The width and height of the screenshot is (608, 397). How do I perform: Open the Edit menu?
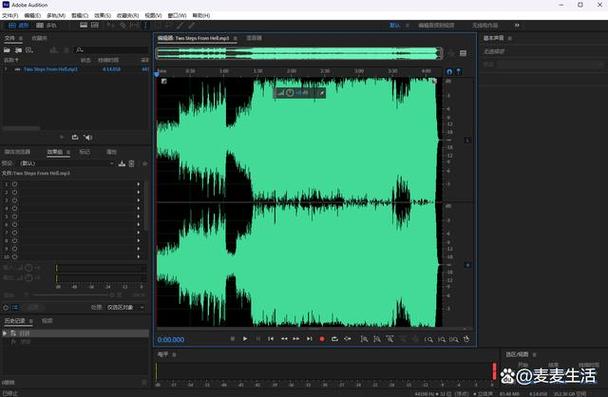click(x=32, y=16)
